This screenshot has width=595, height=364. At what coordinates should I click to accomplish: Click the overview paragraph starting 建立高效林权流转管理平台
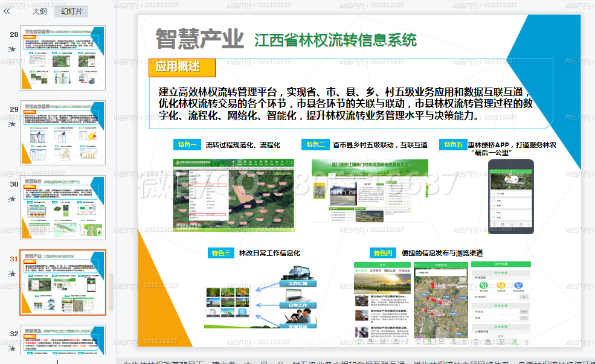[x=346, y=103]
